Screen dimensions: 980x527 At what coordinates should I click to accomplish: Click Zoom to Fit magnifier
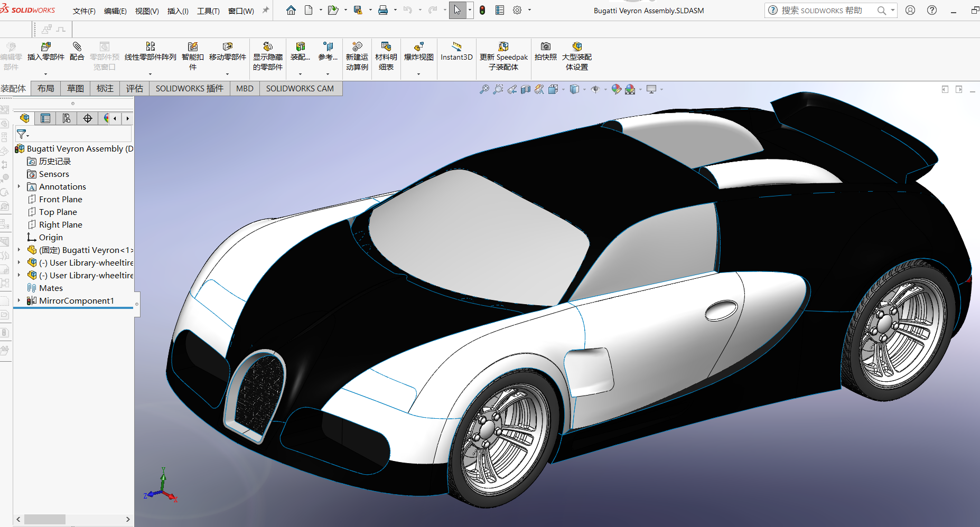pos(484,89)
